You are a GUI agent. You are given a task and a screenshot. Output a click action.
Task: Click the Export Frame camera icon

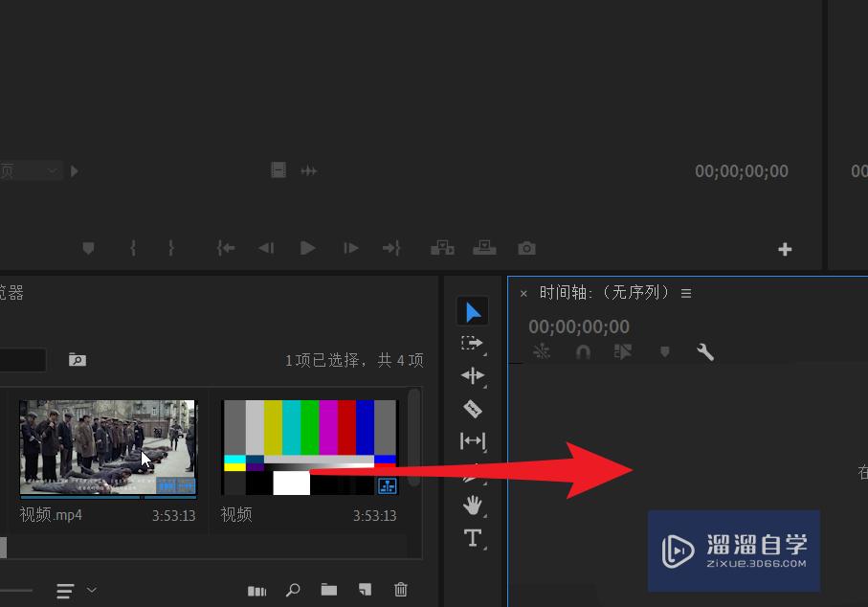point(525,248)
